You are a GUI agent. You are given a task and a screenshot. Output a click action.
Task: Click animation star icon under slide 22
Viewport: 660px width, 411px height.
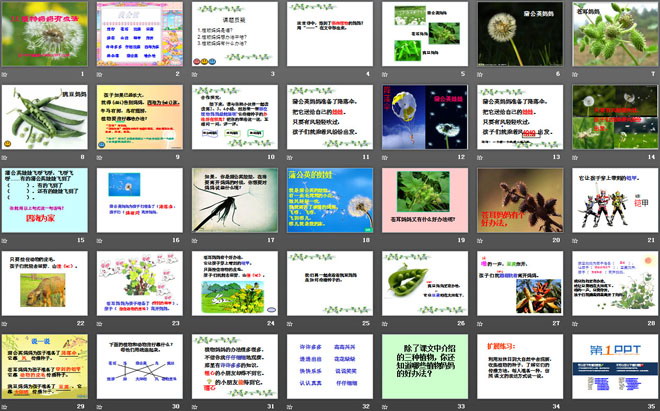click(5, 324)
